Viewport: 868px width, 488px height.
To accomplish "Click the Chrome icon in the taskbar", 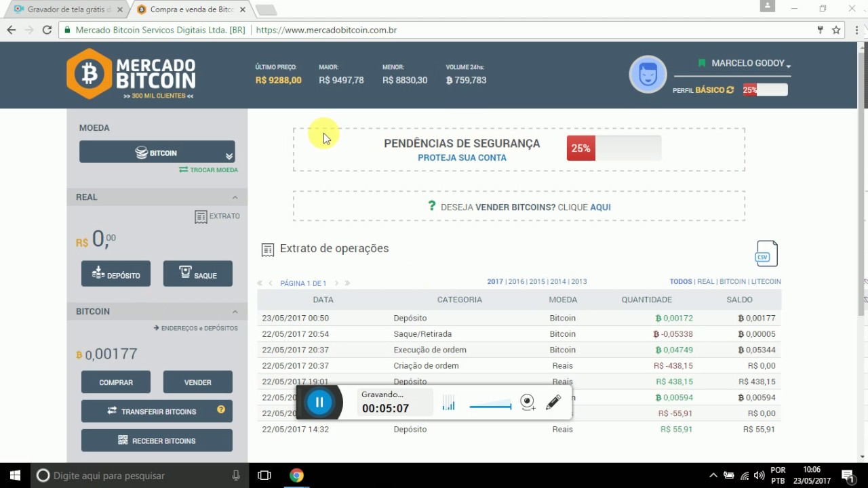I will pyautogui.click(x=296, y=475).
